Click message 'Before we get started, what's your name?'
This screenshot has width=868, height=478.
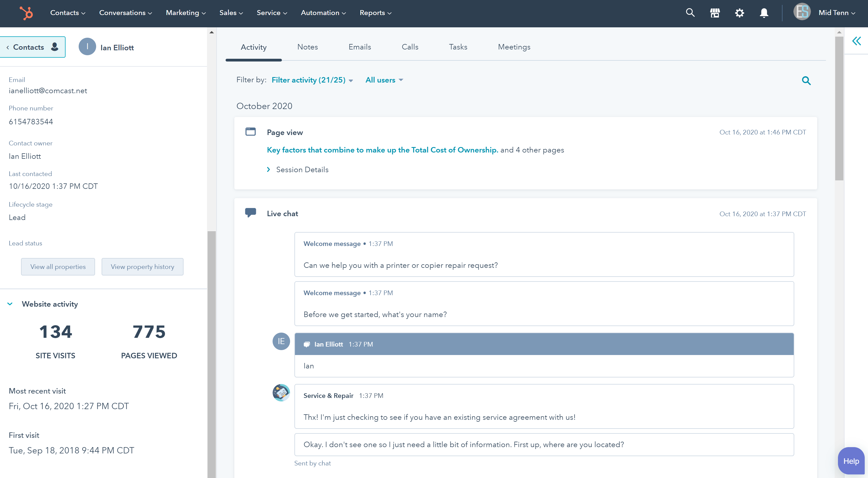544,304
